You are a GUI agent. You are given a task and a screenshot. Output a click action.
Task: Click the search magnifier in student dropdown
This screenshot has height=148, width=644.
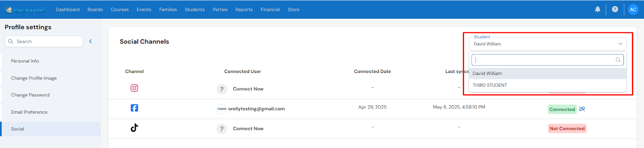click(618, 60)
